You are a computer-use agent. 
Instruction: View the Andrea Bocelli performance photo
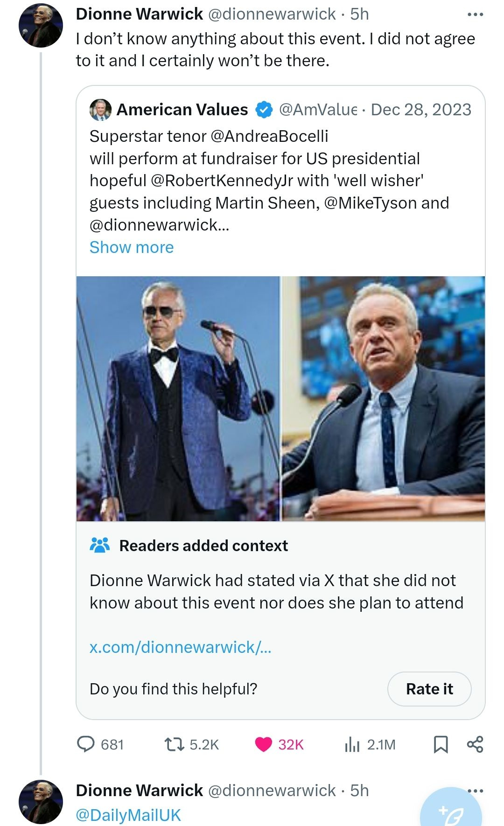click(178, 399)
